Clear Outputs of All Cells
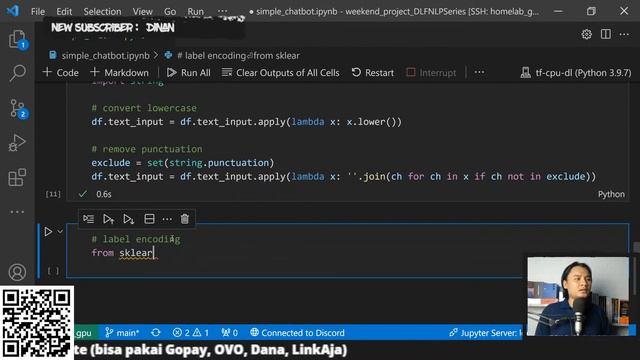Image resolution: width=640 pixels, height=360 pixels. click(280, 73)
